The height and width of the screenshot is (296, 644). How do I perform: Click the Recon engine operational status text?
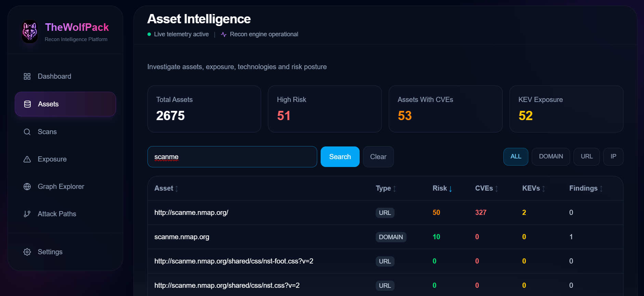264,34
